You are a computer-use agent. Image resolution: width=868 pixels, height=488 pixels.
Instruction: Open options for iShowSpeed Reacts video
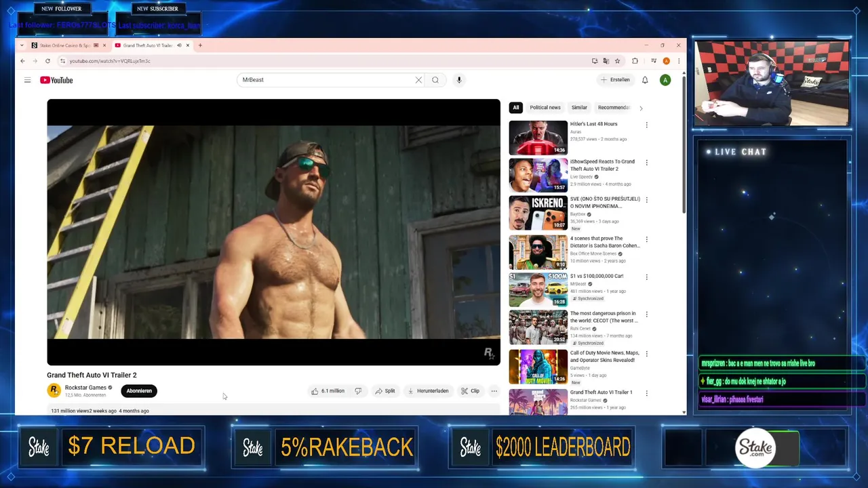[x=646, y=163]
